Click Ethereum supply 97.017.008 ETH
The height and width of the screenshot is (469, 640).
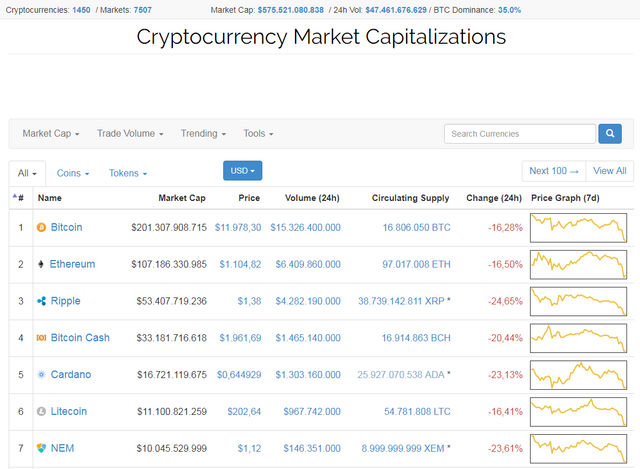416,264
